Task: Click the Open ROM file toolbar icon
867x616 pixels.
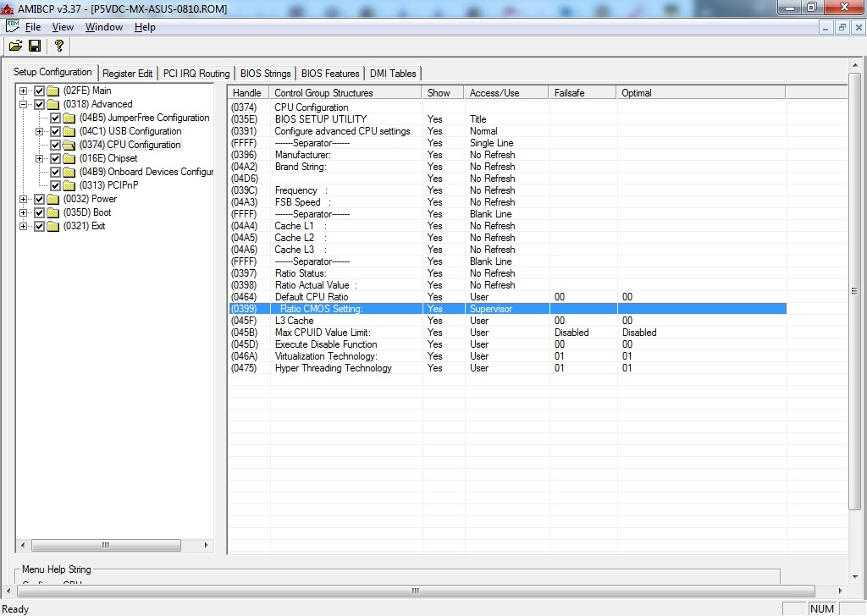Action: point(15,46)
